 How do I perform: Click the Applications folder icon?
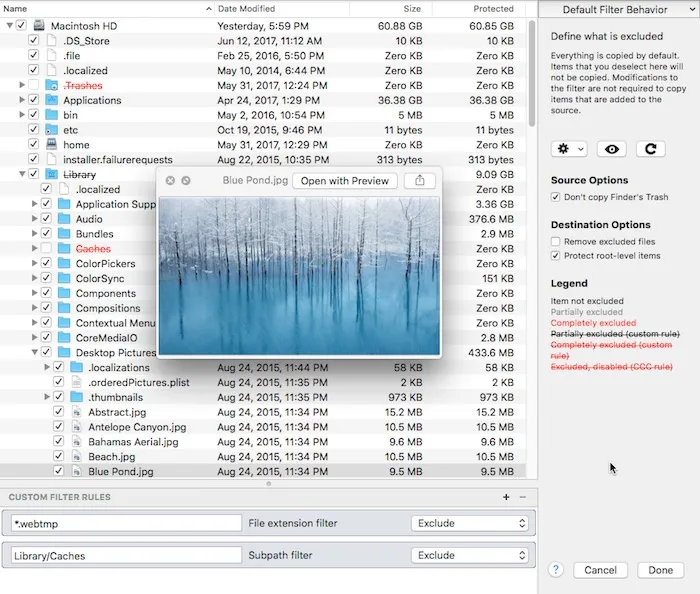click(x=52, y=100)
